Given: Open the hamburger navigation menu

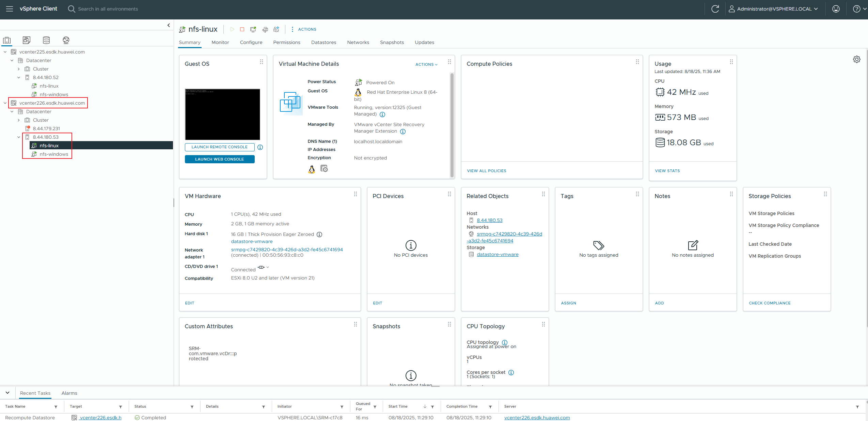Looking at the screenshot, I should [10, 9].
